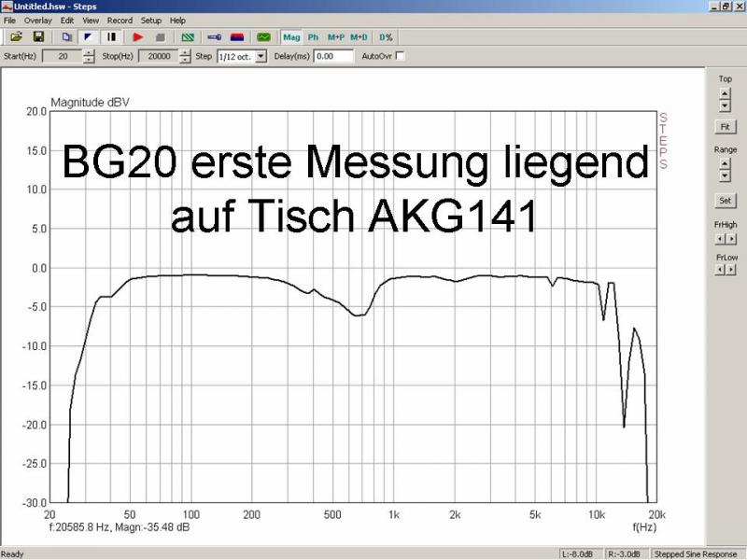The height and width of the screenshot is (560, 747).
Task: Decrease Start(Hz) with down arrow
Action: point(89,60)
